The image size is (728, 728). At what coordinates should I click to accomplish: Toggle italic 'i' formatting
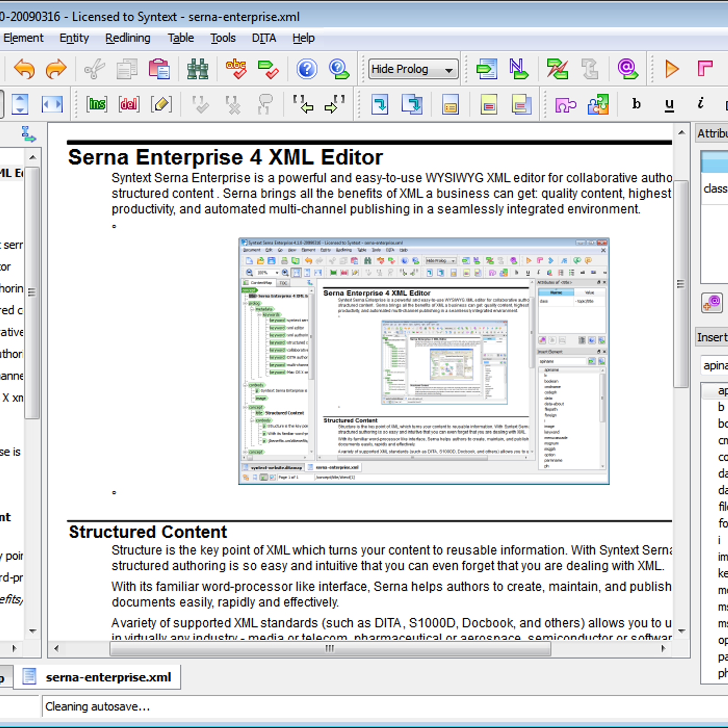[x=701, y=103]
